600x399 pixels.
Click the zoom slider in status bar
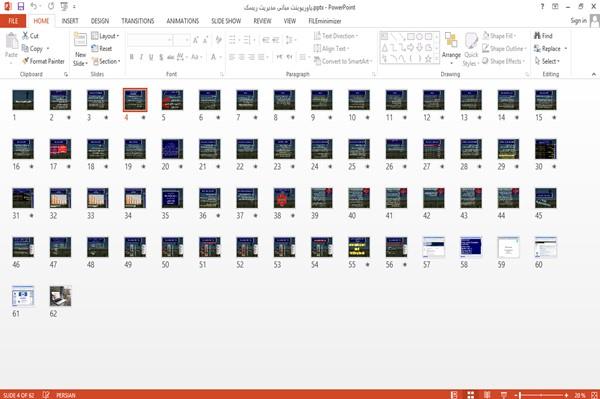(541, 395)
